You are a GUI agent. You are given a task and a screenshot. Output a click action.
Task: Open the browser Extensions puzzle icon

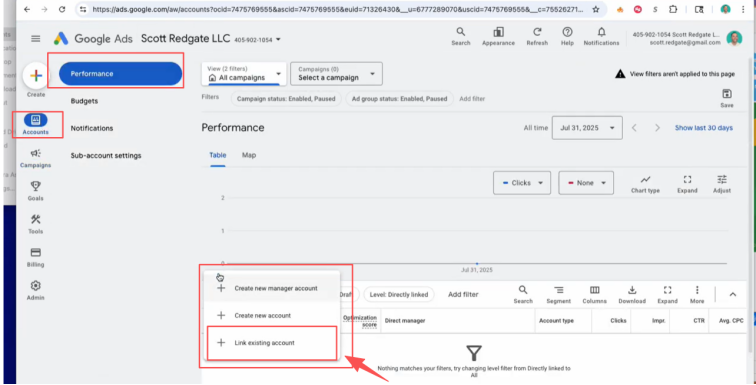[673, 9]
